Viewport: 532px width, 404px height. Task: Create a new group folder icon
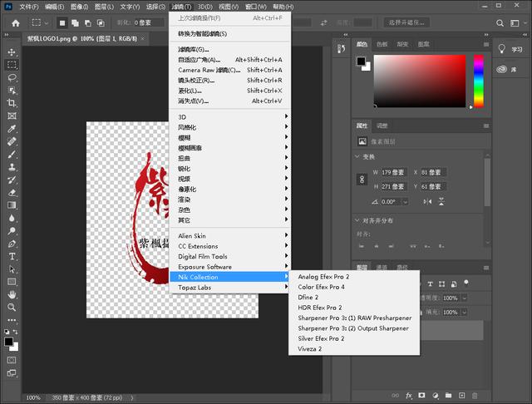coord(449,396)
